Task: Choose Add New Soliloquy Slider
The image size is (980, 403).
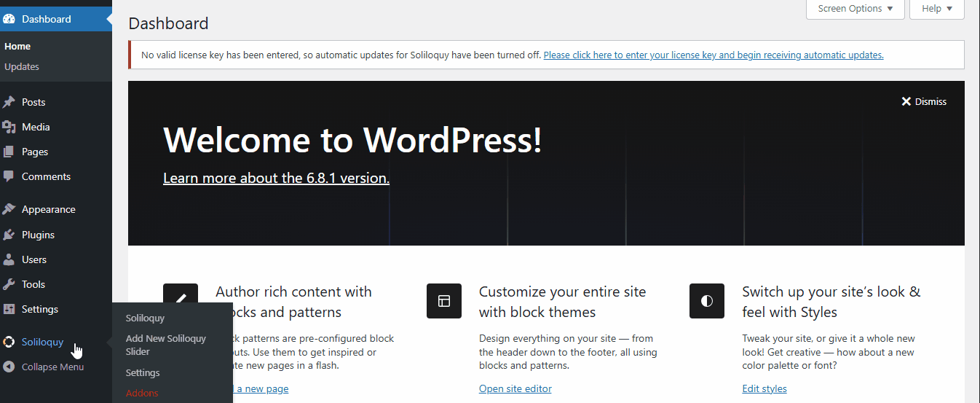Action: click(x=166, y=345)
